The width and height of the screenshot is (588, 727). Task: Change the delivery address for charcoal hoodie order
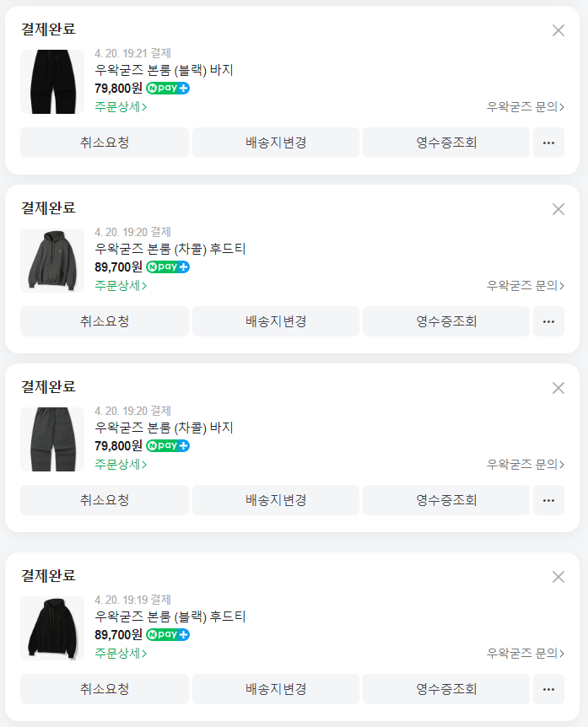point(276,321)
